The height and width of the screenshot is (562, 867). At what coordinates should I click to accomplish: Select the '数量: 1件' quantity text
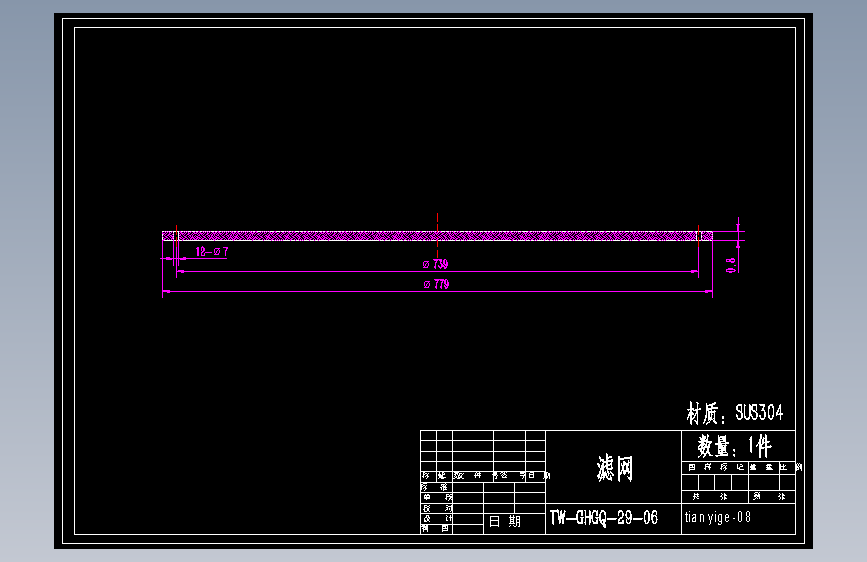pos(734,446)
